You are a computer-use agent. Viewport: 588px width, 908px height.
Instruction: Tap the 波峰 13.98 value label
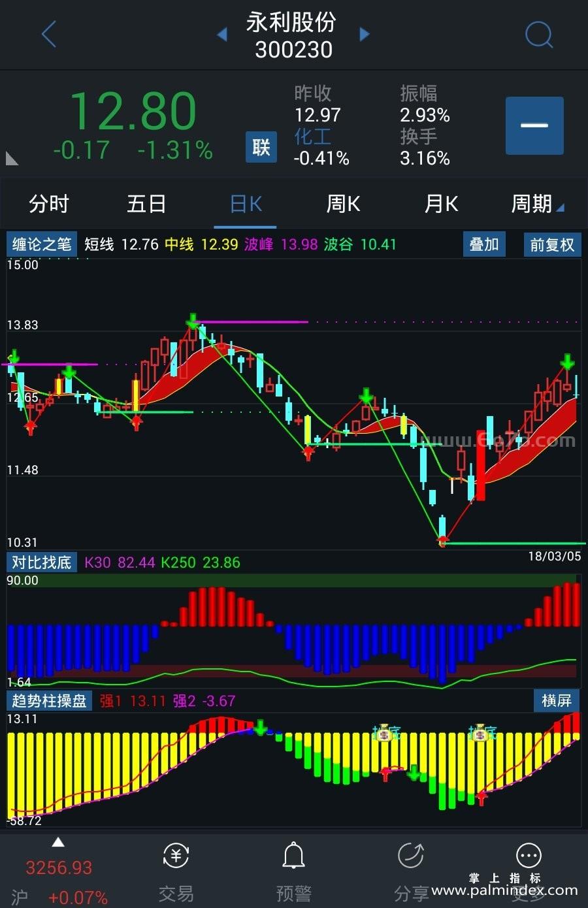[281, 244]
